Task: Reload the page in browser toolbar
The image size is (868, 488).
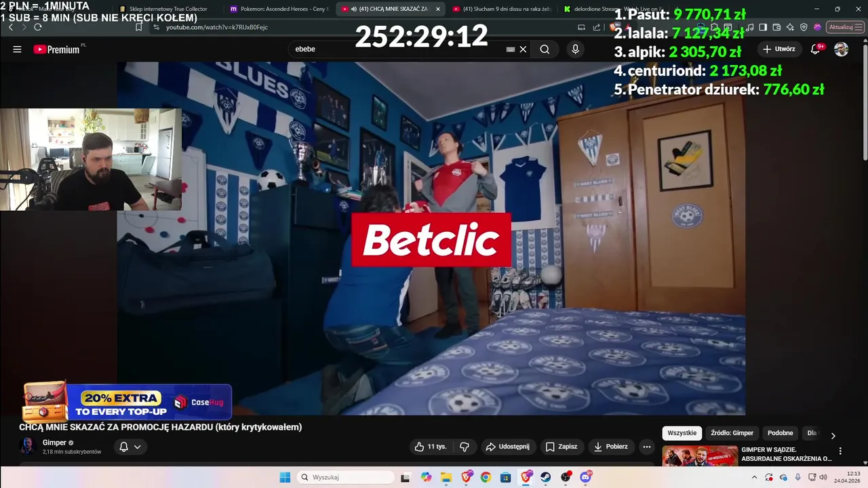Action: point(38,27)
